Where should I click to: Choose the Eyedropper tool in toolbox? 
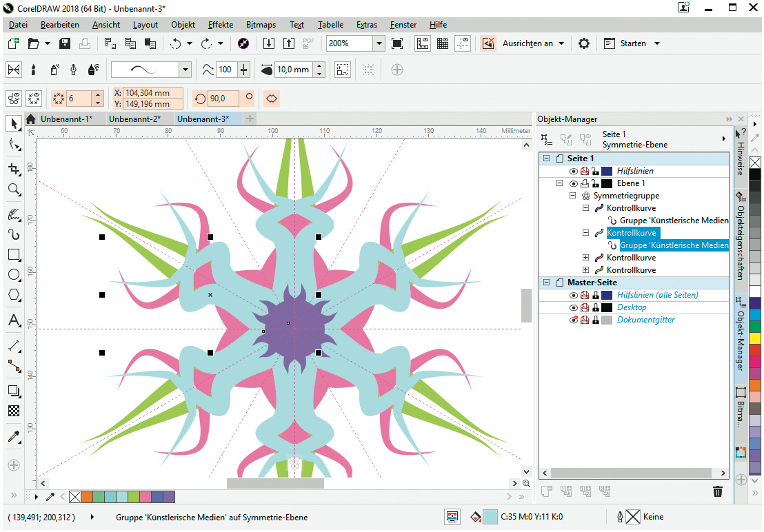(13, 437)
